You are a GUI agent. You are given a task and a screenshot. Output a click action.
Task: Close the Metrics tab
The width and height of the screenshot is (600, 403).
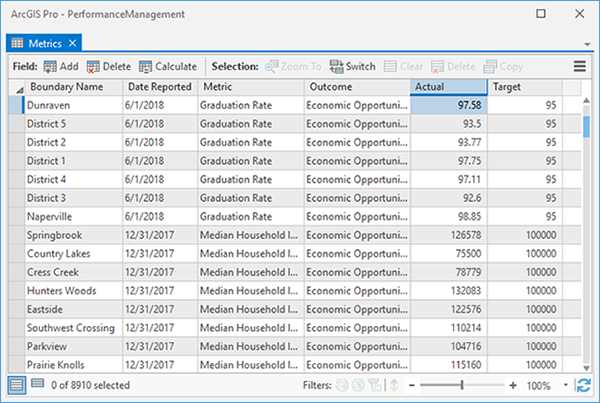click(73, 43)
